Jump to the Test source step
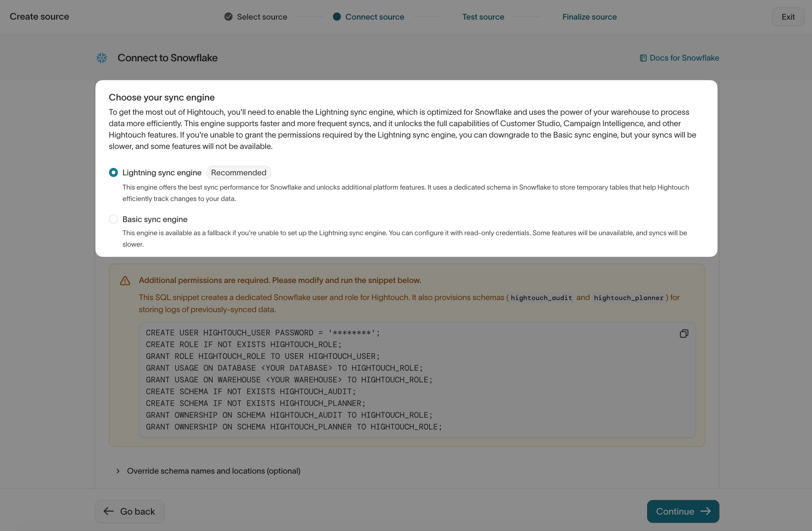 click(x=483, y=17)
